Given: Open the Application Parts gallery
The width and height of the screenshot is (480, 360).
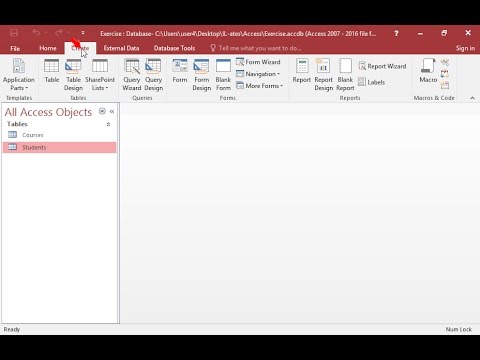Looking at the screenshot, I should pos(19,75).
